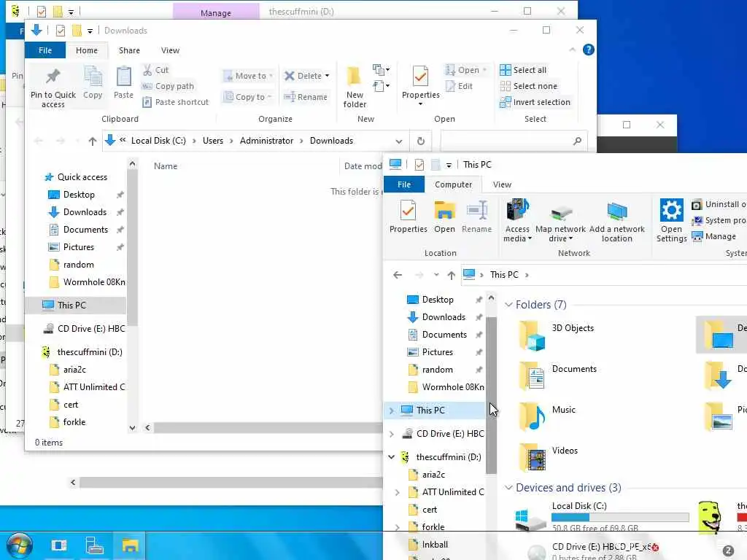Viewport: 747px width, 560px height.
Task: Create a New folder in Downloads window
Action: point(355,87)
